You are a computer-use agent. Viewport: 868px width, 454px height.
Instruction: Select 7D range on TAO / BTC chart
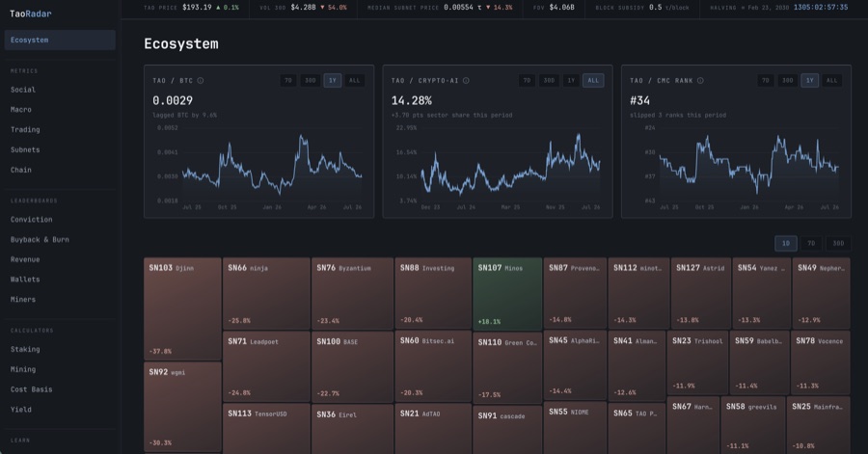[287, 81]
